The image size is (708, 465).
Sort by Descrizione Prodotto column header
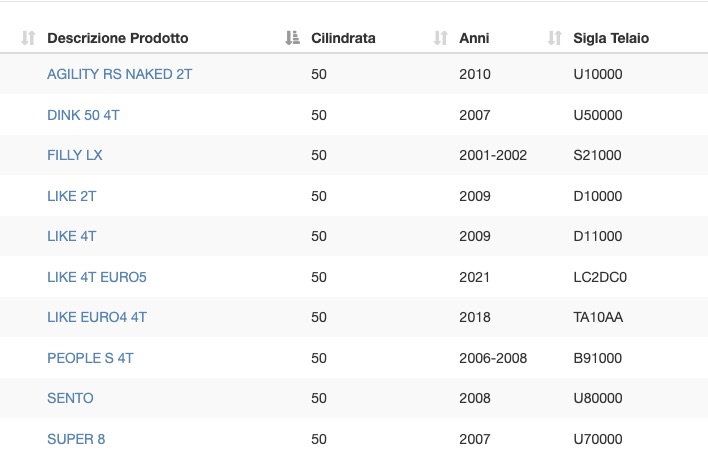pyautogui.click(x=117, y=38)
